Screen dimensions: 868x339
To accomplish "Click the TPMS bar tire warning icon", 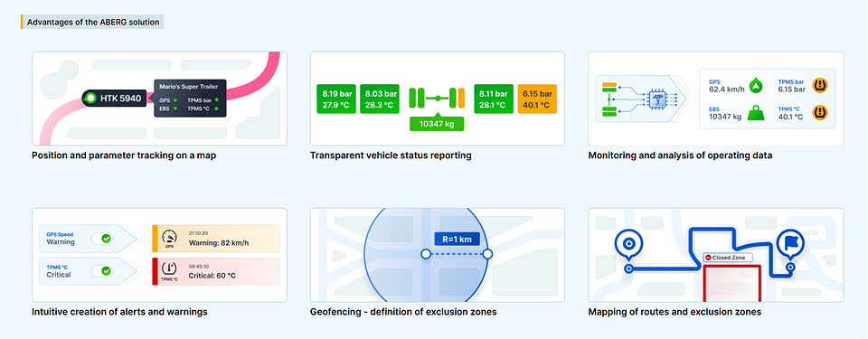I will (x=820, y=85).
